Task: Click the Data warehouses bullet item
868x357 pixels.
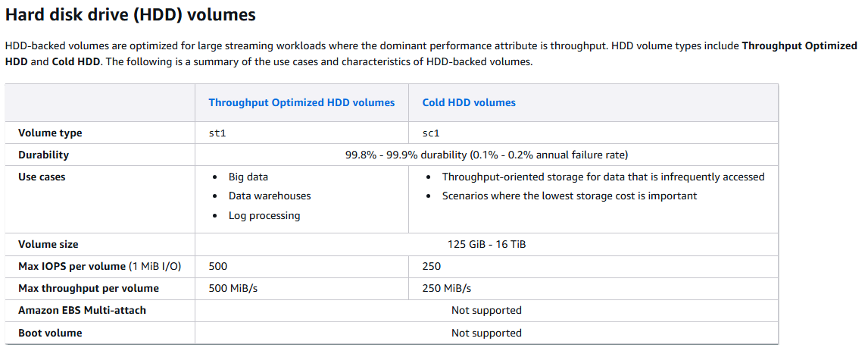Action: click(270, 196)
